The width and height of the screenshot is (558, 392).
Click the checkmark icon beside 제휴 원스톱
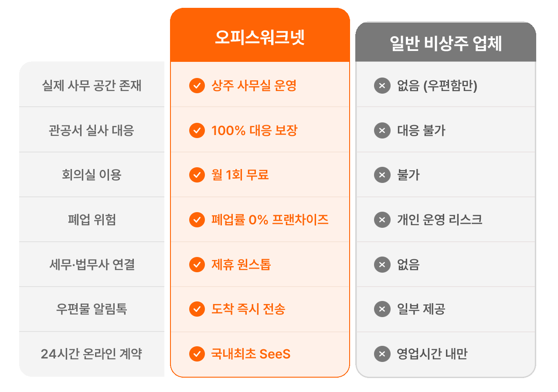197,264
